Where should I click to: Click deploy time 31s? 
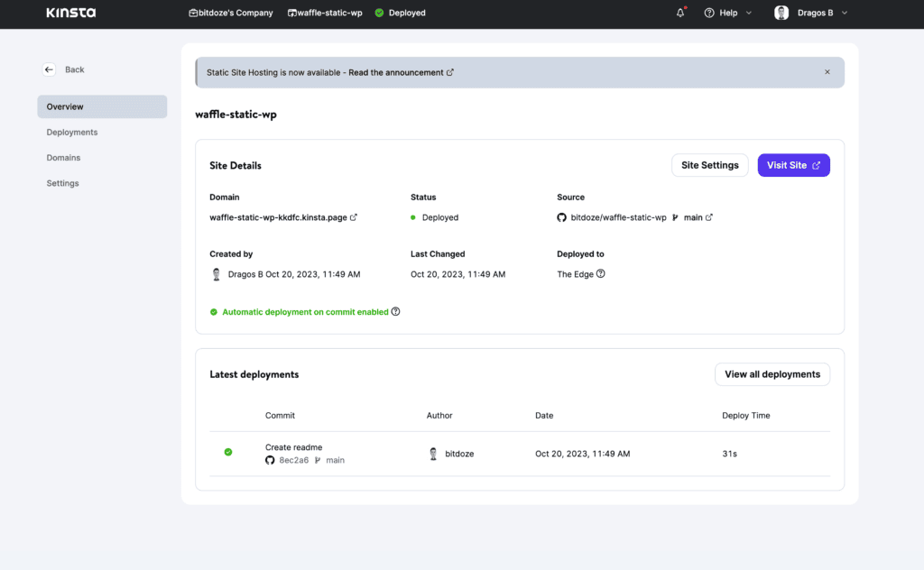coord(729,454)
